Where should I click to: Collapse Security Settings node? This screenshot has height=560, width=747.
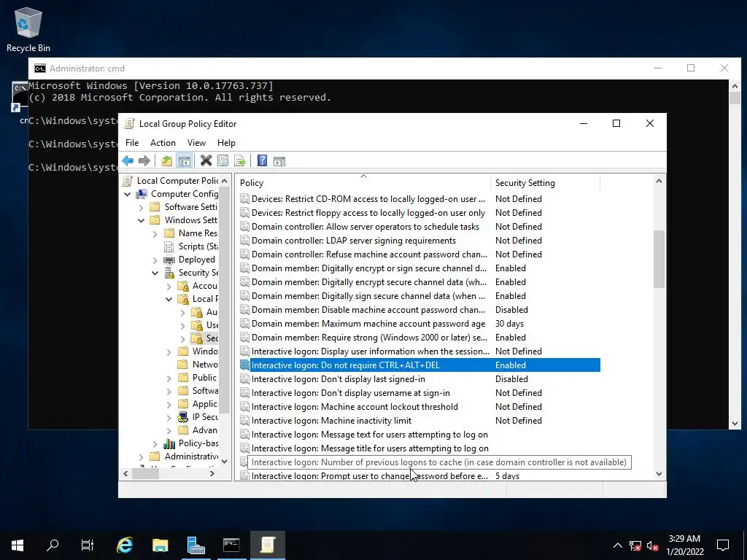tap(155, 273)
